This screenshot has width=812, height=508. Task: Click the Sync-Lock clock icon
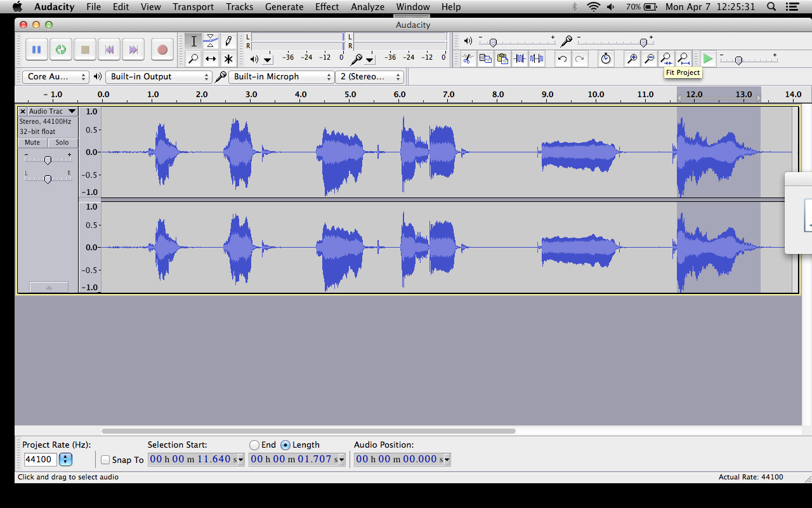(x=606, y=58)
